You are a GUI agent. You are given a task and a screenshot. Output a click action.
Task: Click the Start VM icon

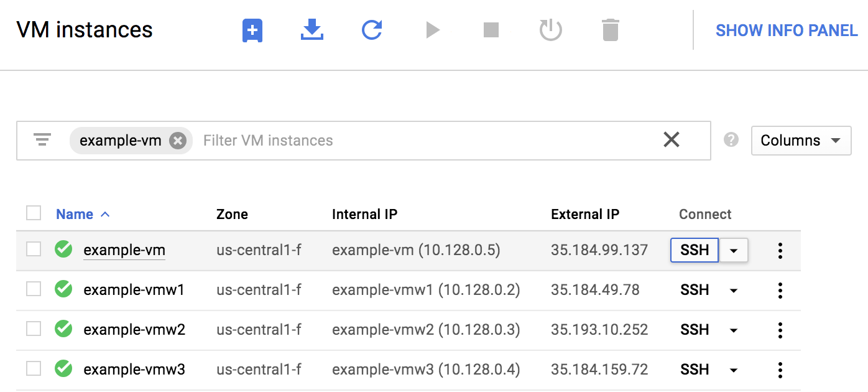tap(432, 30)
